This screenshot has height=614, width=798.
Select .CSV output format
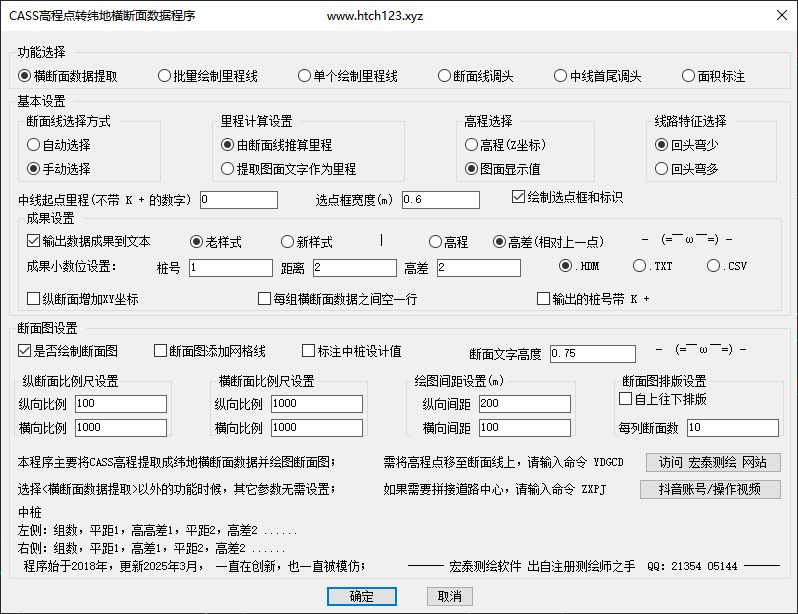[714, 266]
